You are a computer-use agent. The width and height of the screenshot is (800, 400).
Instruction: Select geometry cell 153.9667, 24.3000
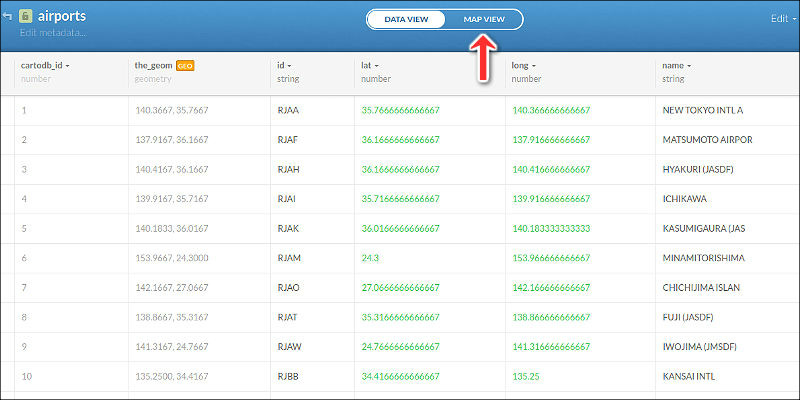(x=172, y=258)
